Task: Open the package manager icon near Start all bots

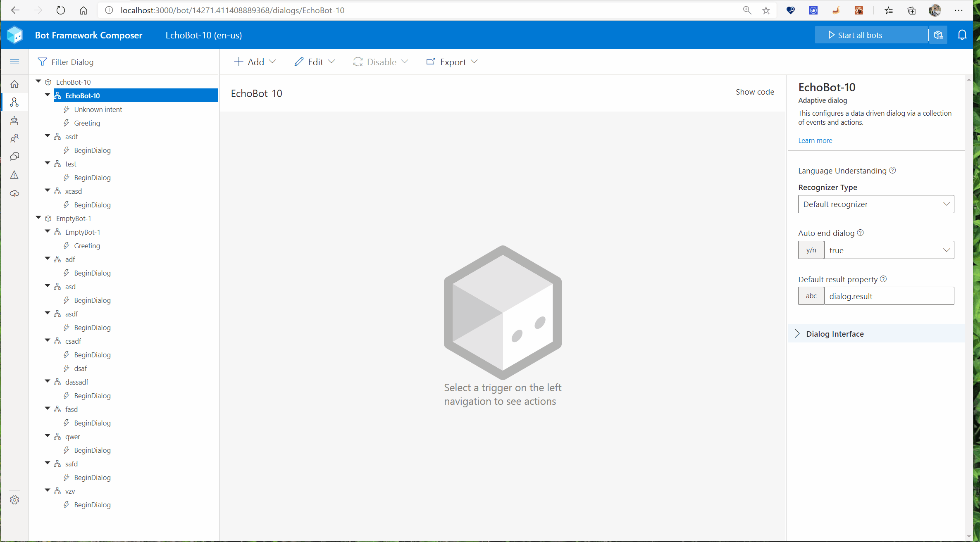Action: click(x=937, y=35)
